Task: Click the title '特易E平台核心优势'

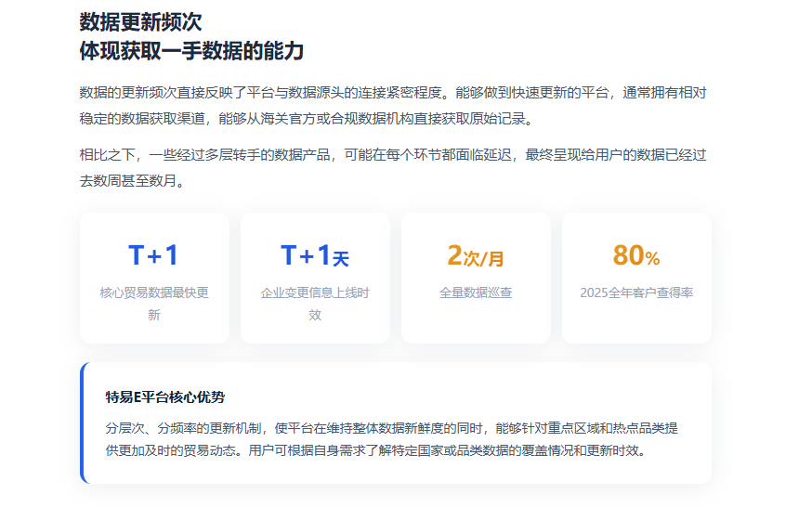Action: tap(165, 396)
